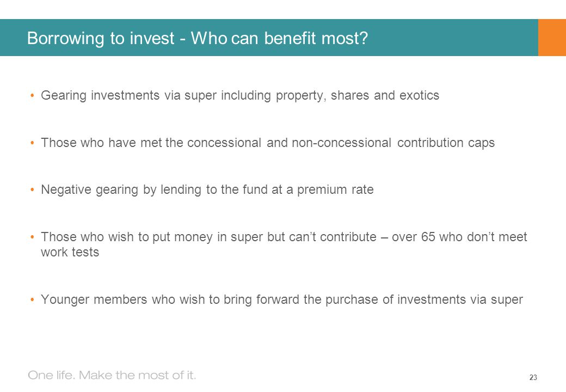Click the teal header banner background
Screen dimensions: 566x392
coord(451,38)
